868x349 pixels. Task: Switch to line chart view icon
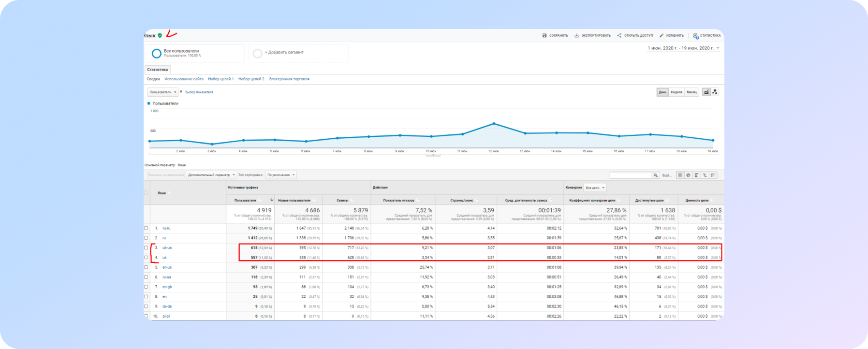[x=706, y=92]
